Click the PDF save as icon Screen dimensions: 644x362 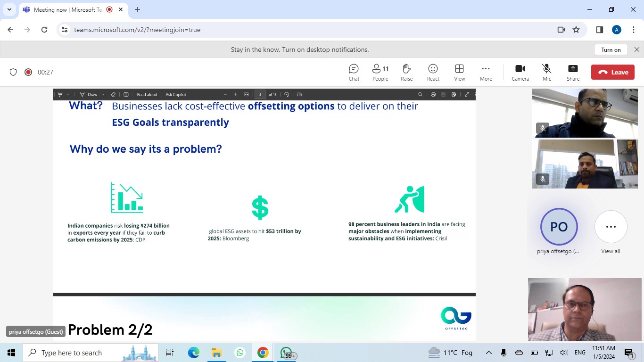pos(454,94)
